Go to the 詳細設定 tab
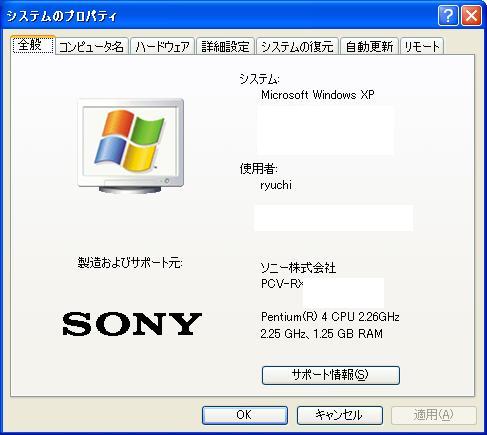This screenshot has height=435, width=487. click(225, 46)
